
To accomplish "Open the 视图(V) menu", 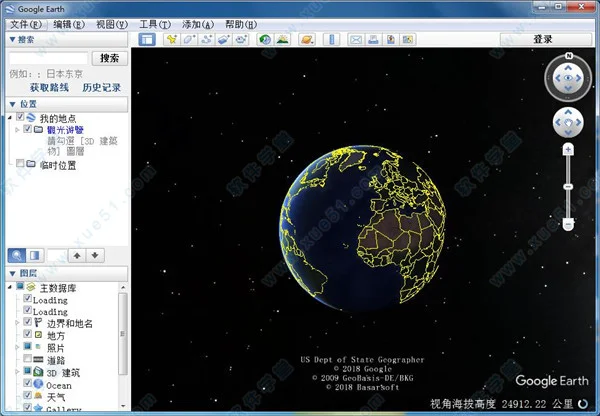I will (112, 24).
